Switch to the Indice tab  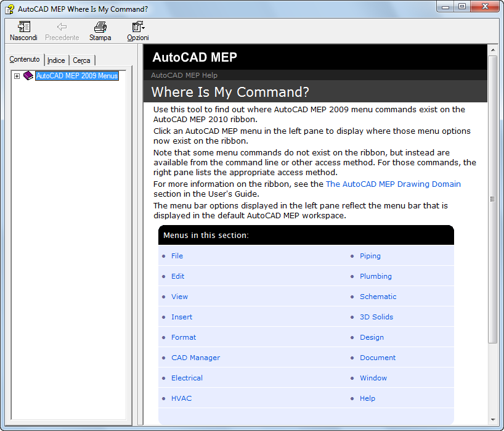(x=56, y=60)
